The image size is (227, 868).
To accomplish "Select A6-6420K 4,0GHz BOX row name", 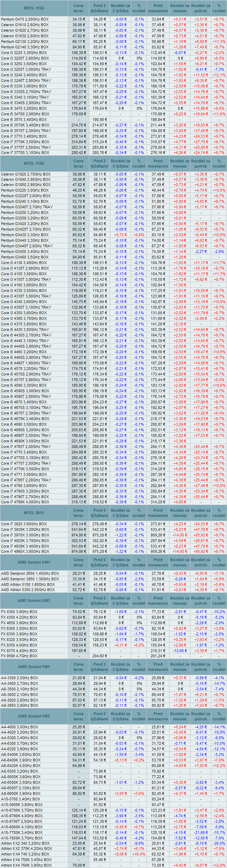I will tap(21, 766).
